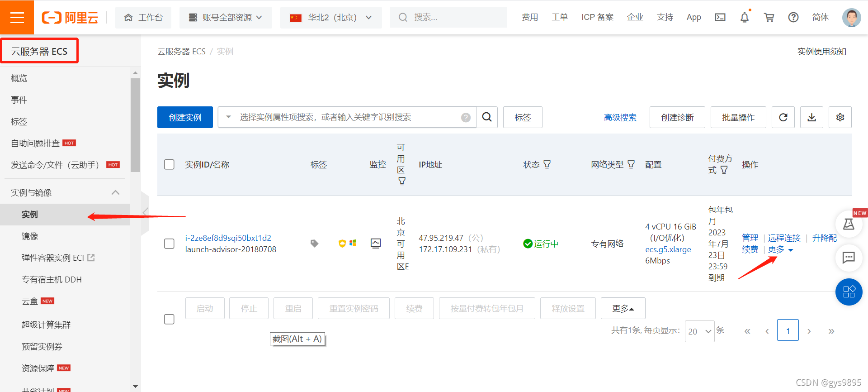Click the top global search box

pyautogui.click(x=448, y=17)
